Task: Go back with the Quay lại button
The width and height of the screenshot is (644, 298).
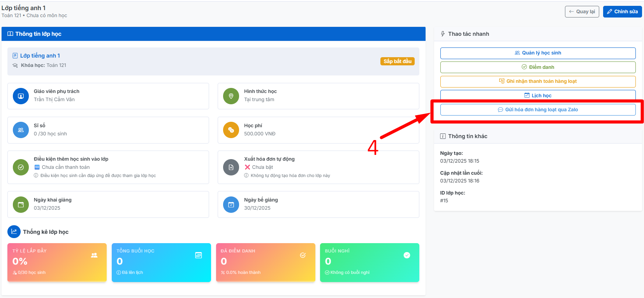Action: [582, 12]
